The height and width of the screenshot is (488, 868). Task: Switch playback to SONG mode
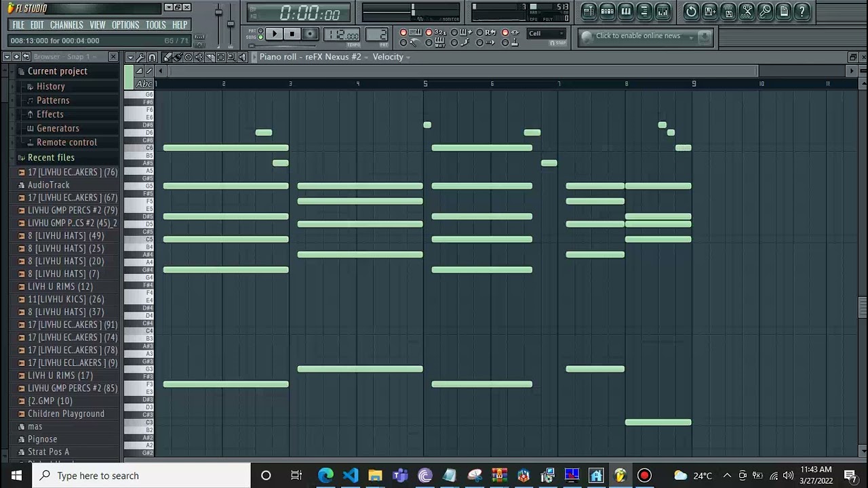[x=260, y=37]
